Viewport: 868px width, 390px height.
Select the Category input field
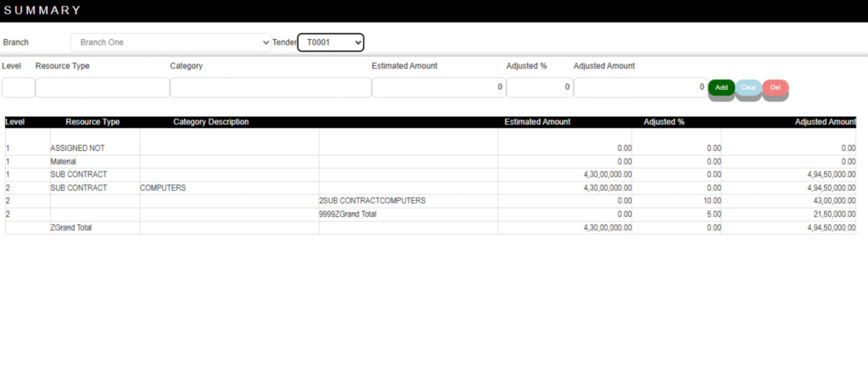[270, 87]
